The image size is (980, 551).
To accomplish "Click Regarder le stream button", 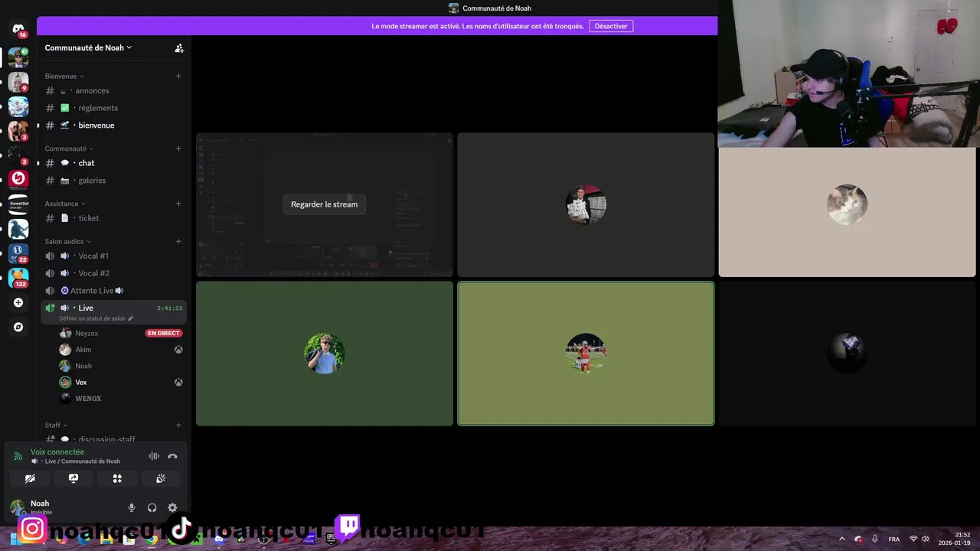I will [324, 204].
